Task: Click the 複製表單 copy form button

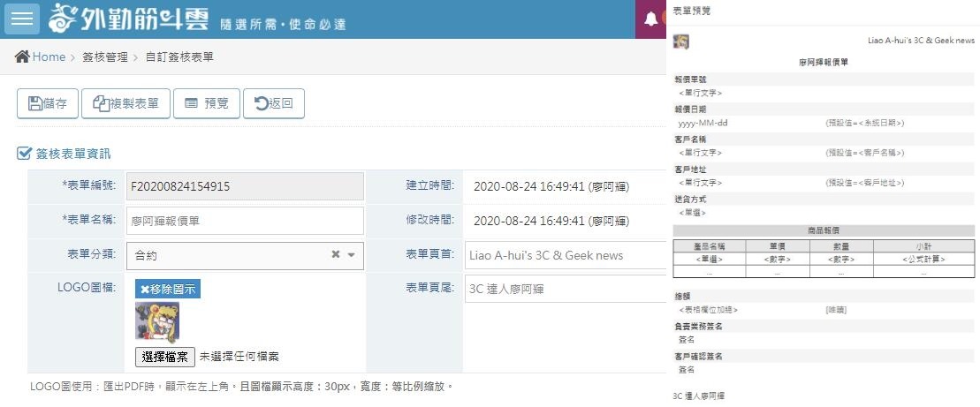Action: coord(125,103)
